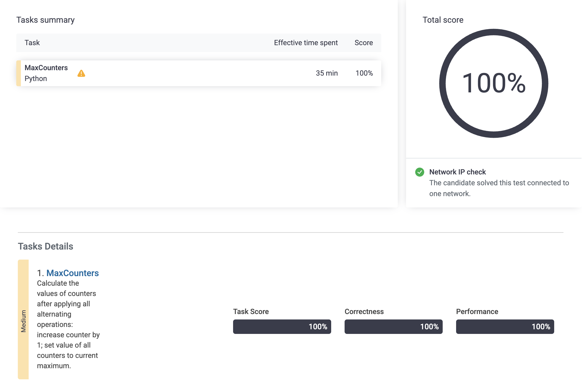The image size is (588, 385).
Task: Click the Total score title
Action: coord(443,20)
